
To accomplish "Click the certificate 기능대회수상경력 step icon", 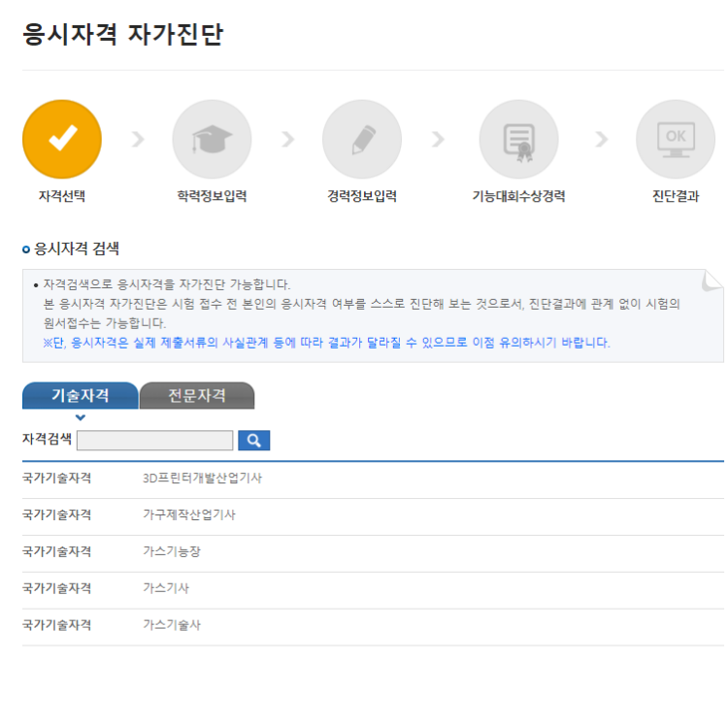I will pyautogui.click(x=518, y=139).
